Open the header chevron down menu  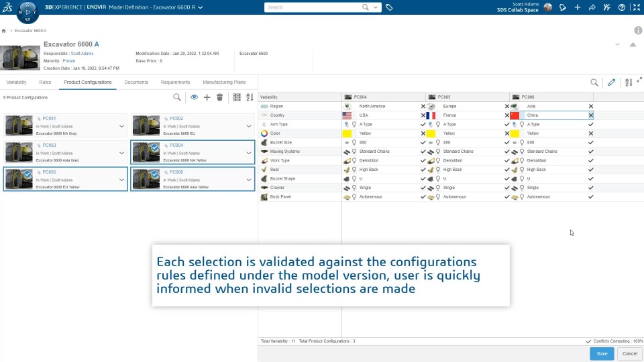pyautogui.click(x=617, y=44)
